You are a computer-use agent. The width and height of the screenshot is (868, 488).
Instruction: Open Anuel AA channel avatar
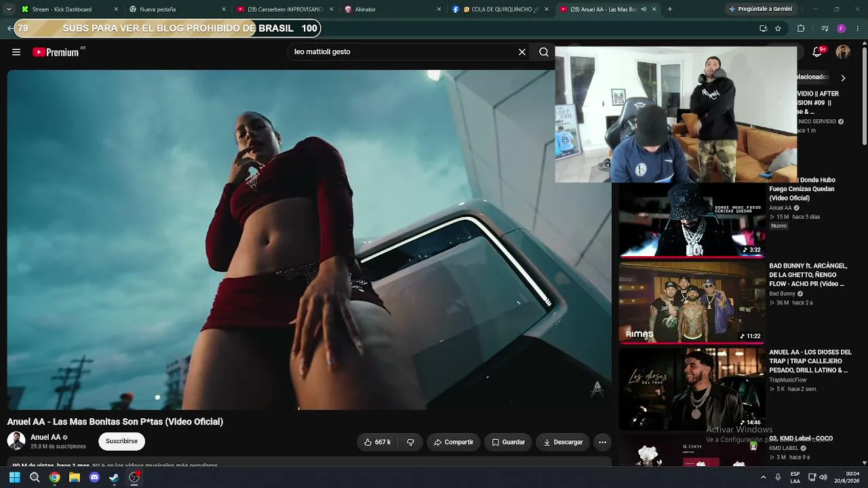pos(16,441)
